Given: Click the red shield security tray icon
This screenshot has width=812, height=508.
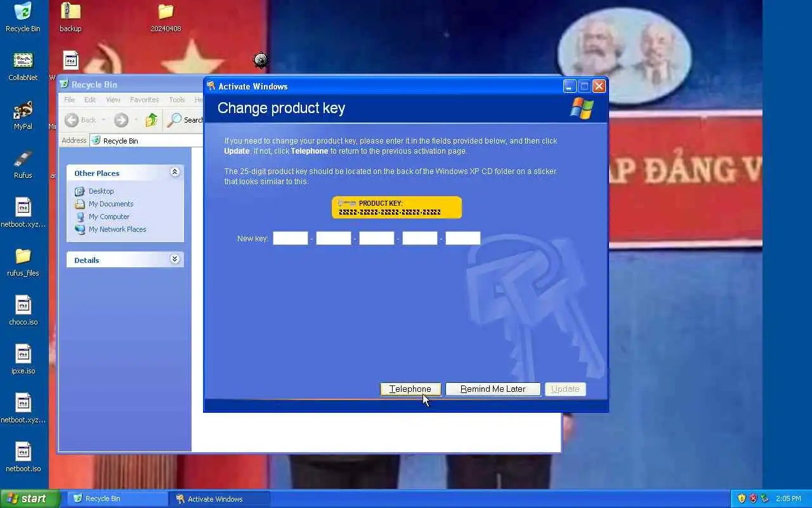Looking at the screenshot, I should (753, 498).
